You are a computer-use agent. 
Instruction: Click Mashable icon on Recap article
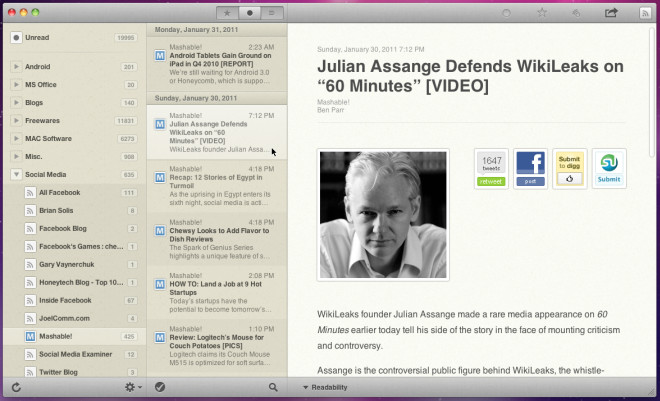160,178
